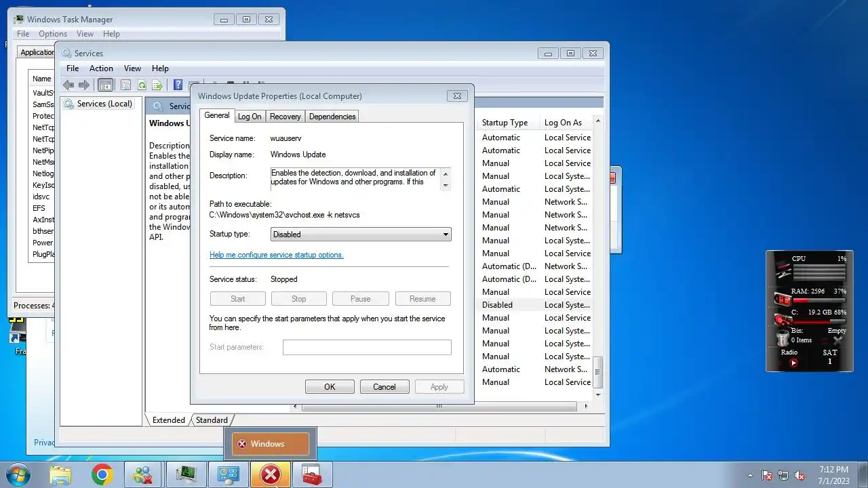Switch to Task Manager taskbar button
The height and width of the screenshot is (488, 868).
[x=186, y=474]
